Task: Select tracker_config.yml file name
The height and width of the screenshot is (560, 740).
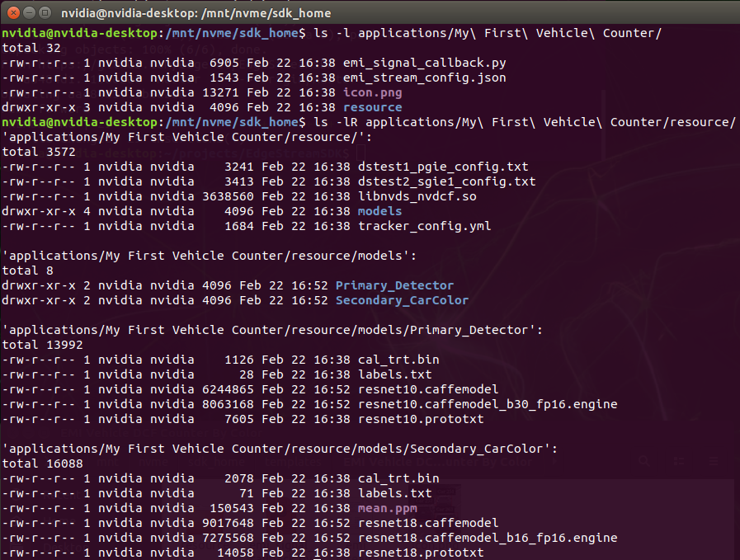Action: (425, 226)
